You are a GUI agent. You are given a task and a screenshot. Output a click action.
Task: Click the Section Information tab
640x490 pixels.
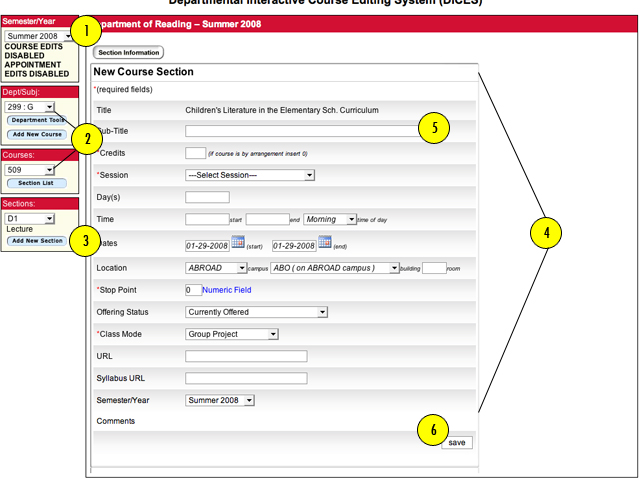[x=129, y=52]
